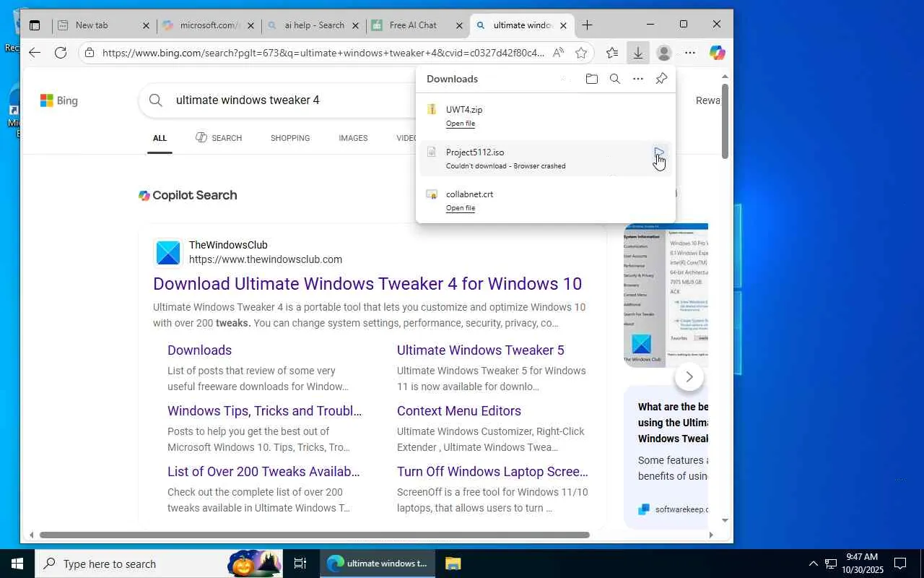Close the Free AI Chat tab

pyautogui.click(x=459, y=25)
